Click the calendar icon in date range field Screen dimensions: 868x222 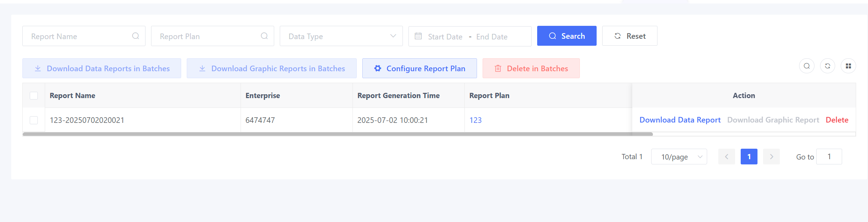point(418,36)
